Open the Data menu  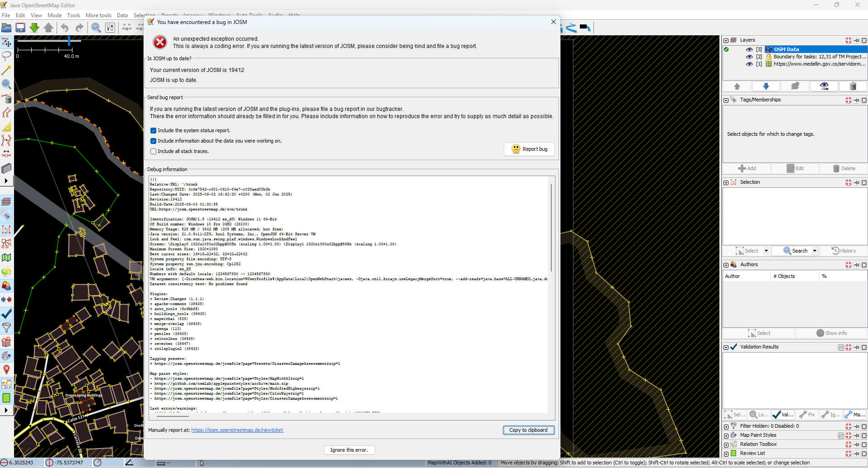[122, 15]
